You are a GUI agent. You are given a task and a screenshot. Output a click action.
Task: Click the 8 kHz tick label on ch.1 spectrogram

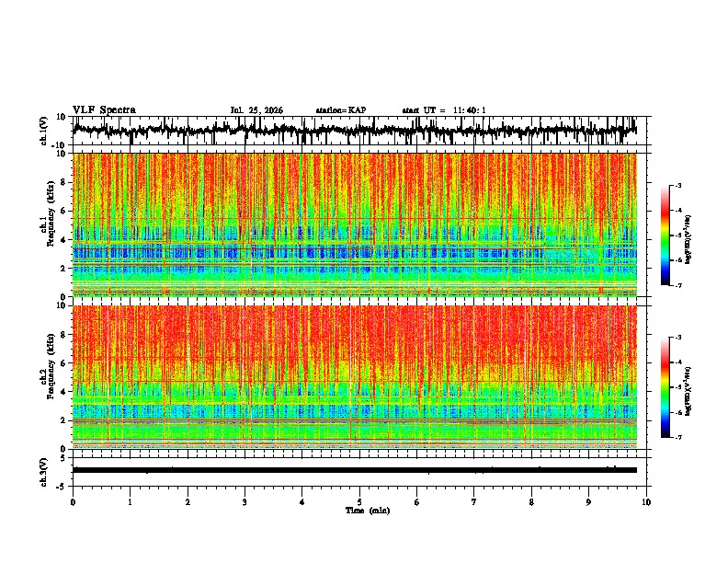(63, 182)
